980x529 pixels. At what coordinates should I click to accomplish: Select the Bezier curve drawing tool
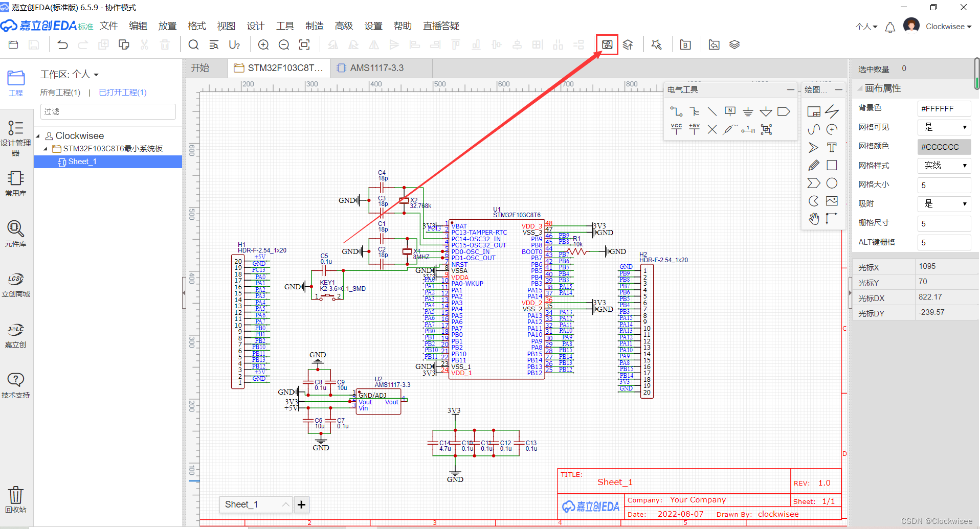pyautogui.click(x=814, y=129)
